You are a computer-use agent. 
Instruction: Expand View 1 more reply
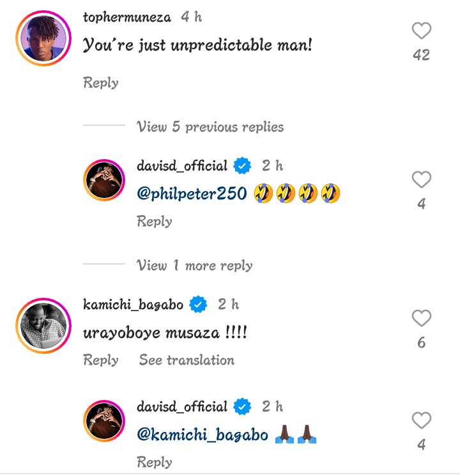(x=195, y=265)
